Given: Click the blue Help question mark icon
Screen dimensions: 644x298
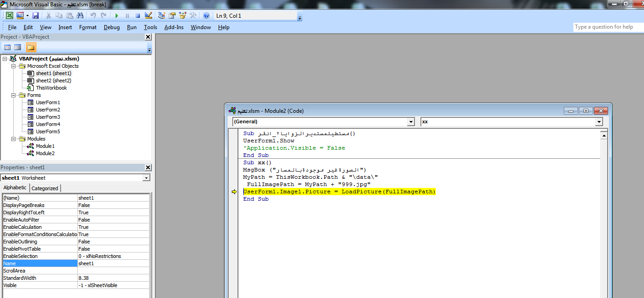Looking at the screenshot, I should click(206, 15).
